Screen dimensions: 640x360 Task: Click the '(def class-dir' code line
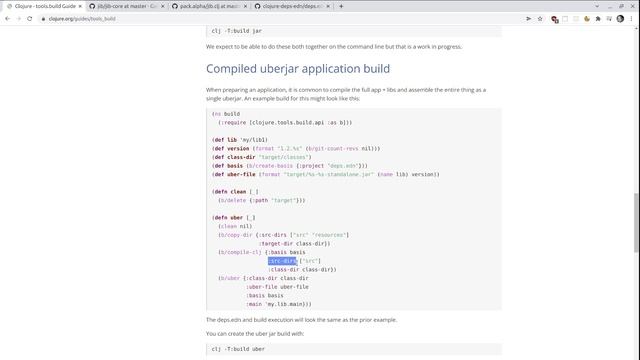(x=262, y=157)
